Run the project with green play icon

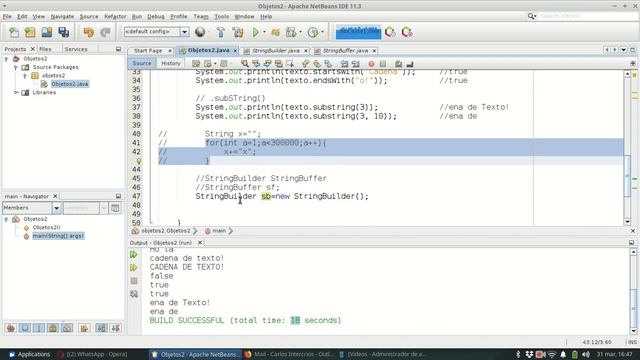(256, 32)
